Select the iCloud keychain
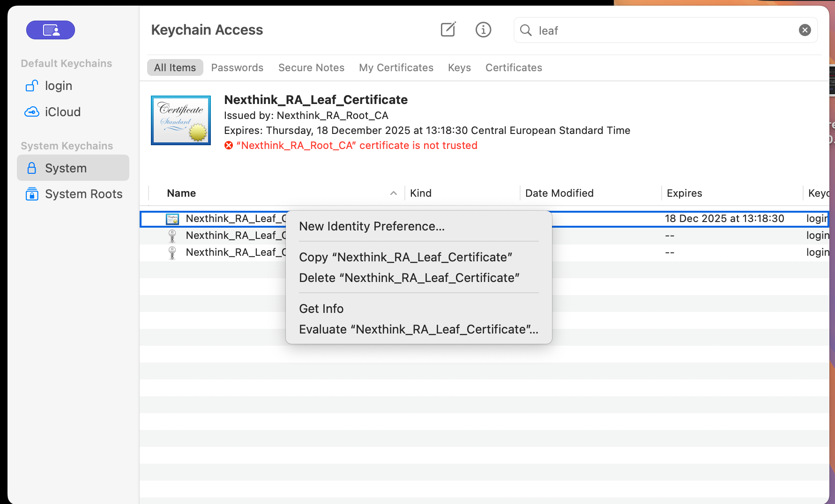Image resolution: width=835 pixels, height=504 pixels. [62, 112]
